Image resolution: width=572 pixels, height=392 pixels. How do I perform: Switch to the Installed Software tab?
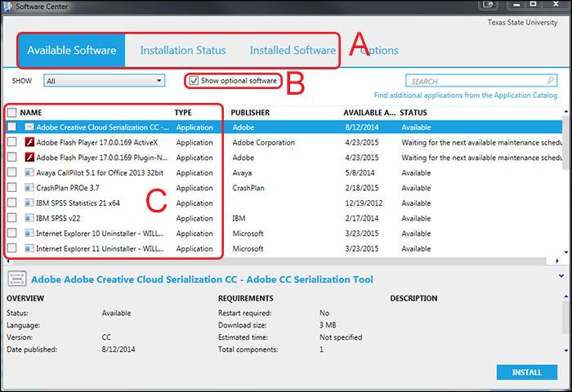293,51
